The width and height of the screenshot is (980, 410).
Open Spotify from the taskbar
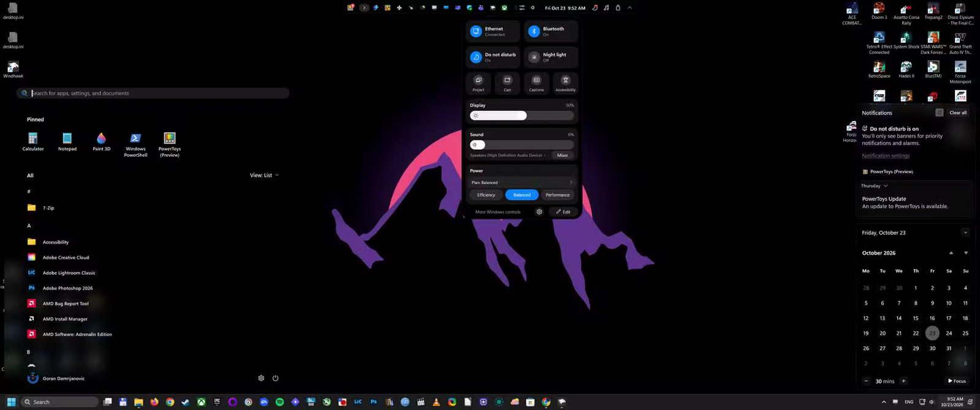(x=279, y=402)
